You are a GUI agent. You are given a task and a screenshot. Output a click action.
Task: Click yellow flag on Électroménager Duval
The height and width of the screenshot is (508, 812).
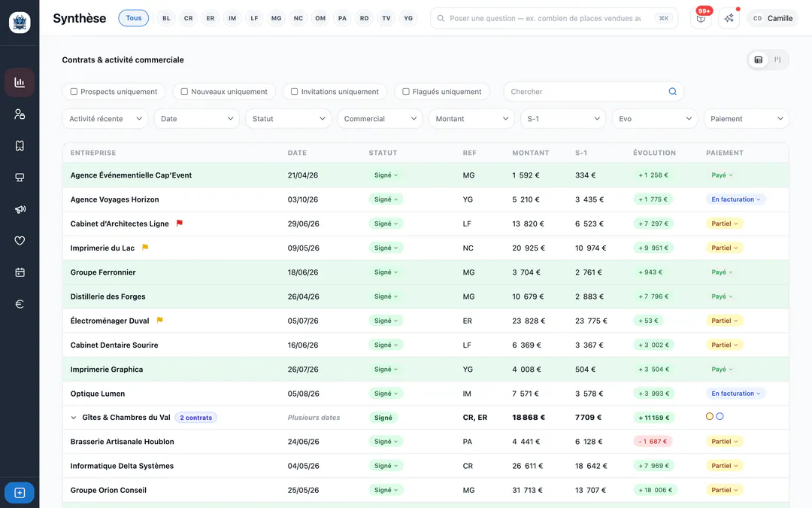coord(159,320)
